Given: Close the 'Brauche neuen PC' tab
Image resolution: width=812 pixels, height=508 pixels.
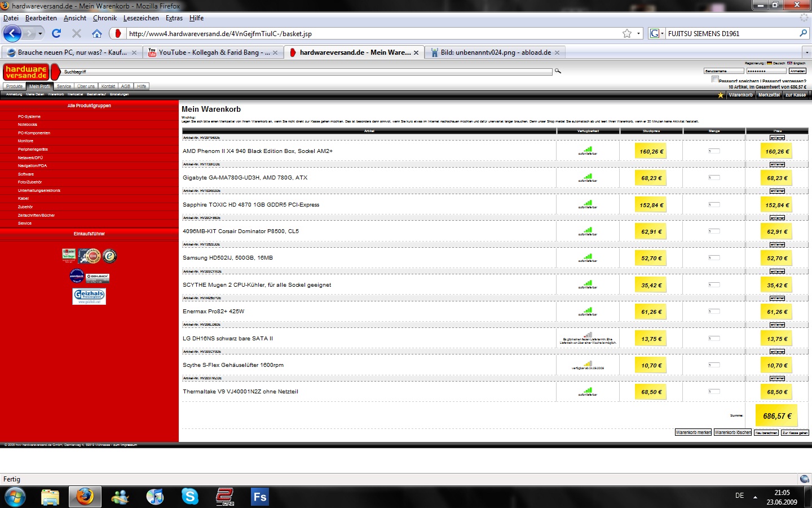Looking at the screenshot, I should tap(134, 52).
